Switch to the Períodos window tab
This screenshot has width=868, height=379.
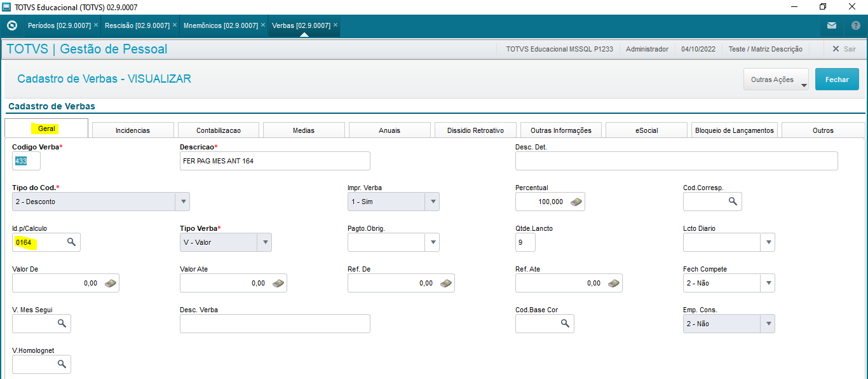[x=59, y=25]
